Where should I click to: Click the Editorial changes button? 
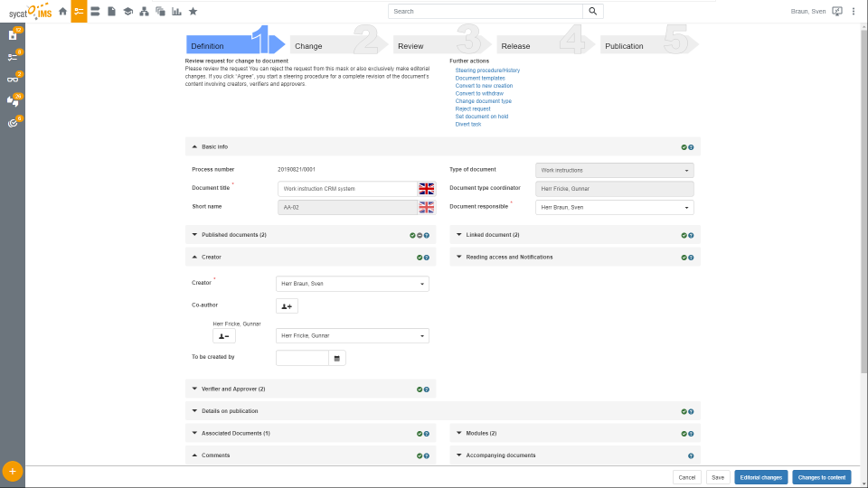[x=761, y=477]
